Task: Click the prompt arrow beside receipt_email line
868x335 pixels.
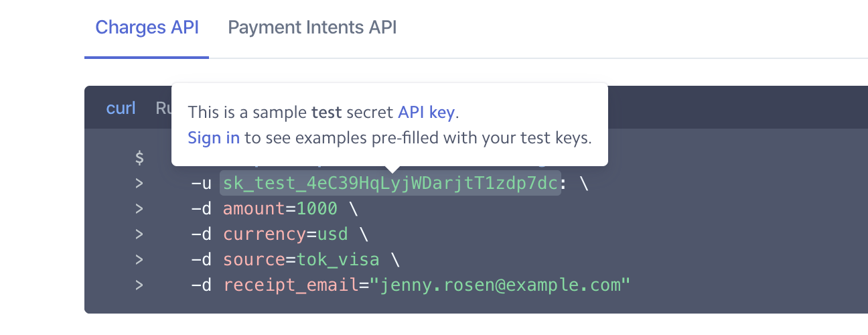Action: [x=139, y=285]
